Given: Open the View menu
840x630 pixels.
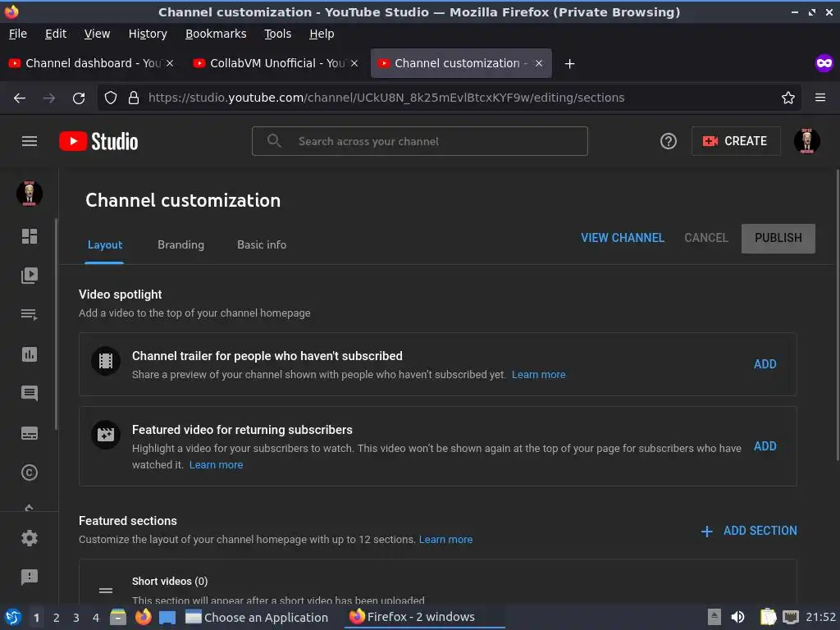Looking at the screenshot, I should tap(97, 34).
